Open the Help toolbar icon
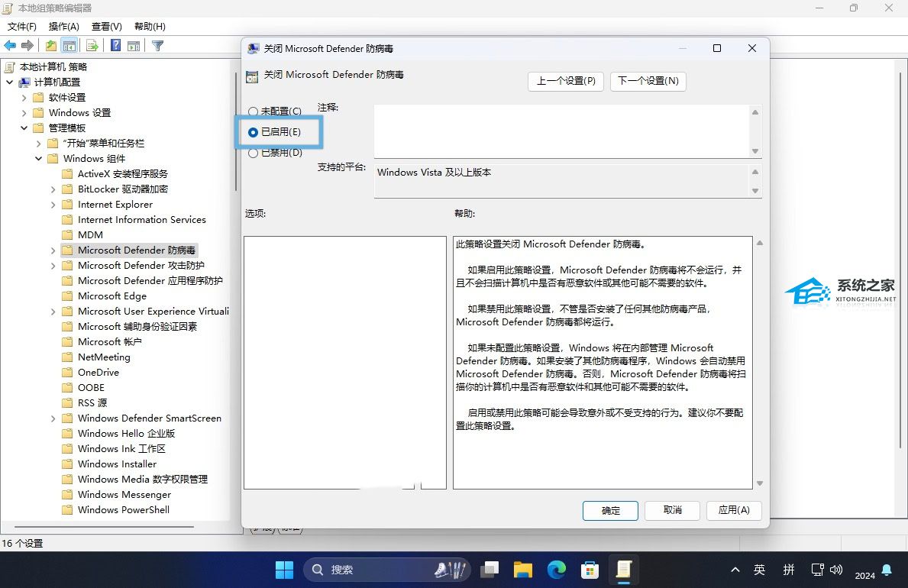 coord(116,45)
